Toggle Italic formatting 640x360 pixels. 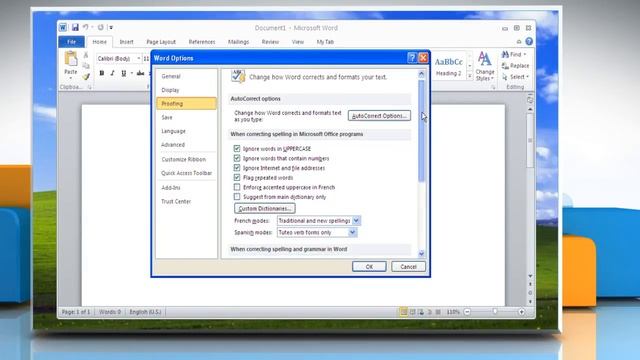(x=112, y=73)
